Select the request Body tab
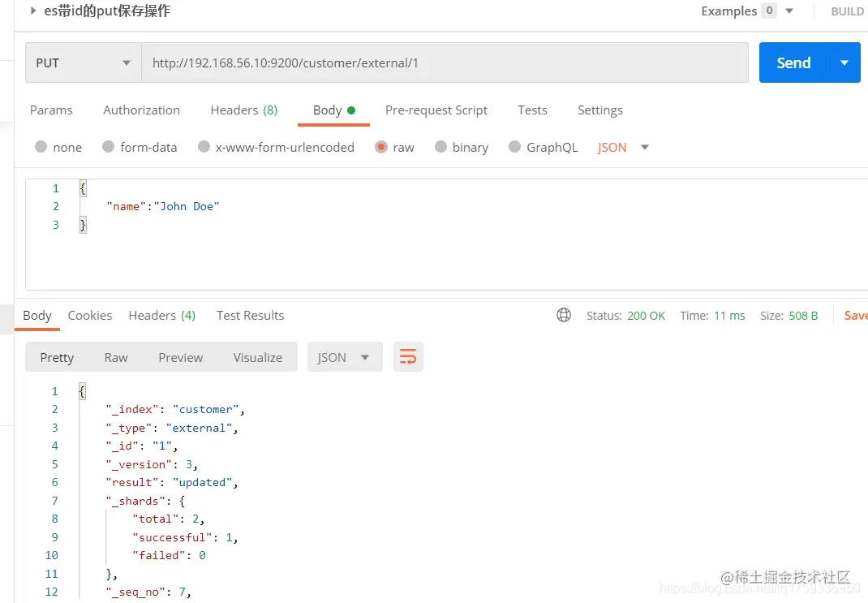The image size is (868, 603). click(x=333, y=110)
